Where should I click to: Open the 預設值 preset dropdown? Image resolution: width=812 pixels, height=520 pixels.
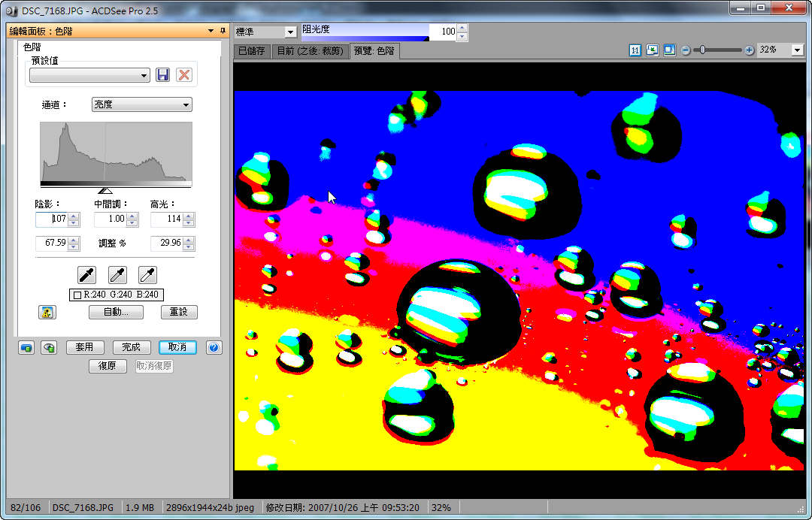(x=90, y=75)
